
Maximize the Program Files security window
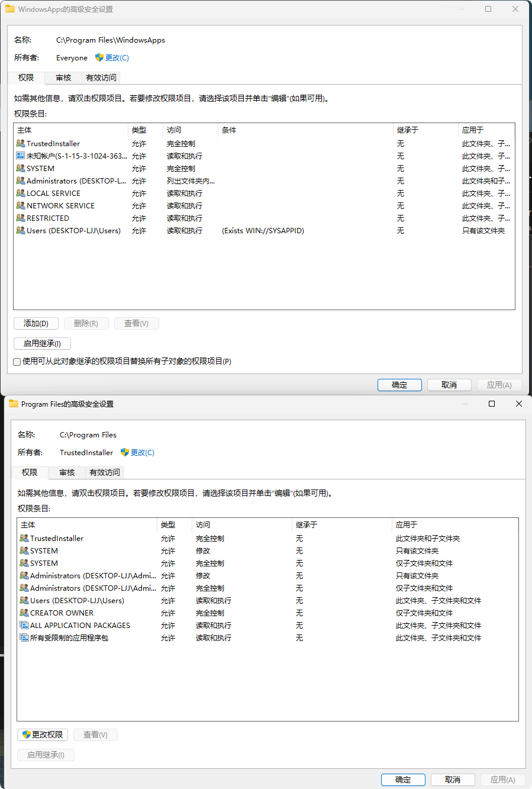(x=492, y=404)
